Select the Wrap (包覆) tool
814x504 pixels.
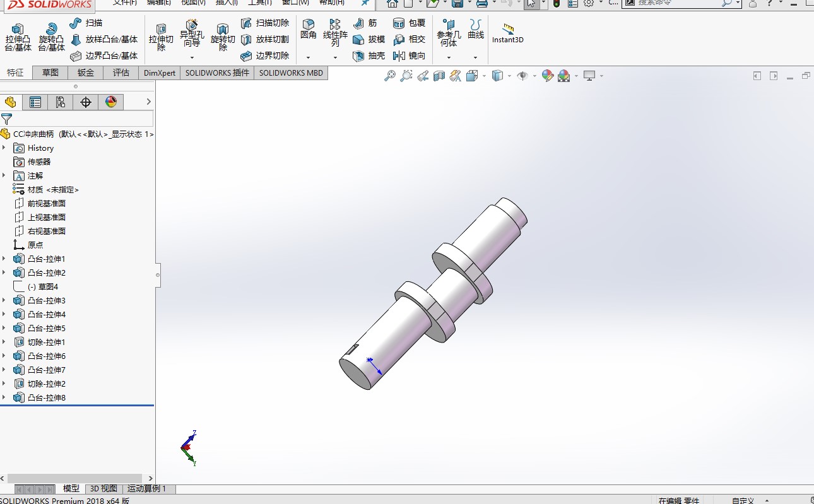(410, 23)
